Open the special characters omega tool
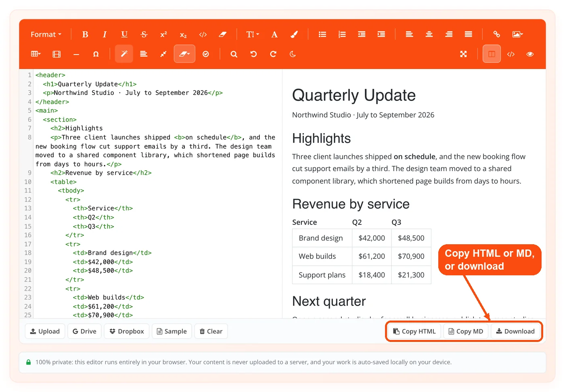This screenshot has width=565, height=392. pyautogui.click(x=96, y=54)
